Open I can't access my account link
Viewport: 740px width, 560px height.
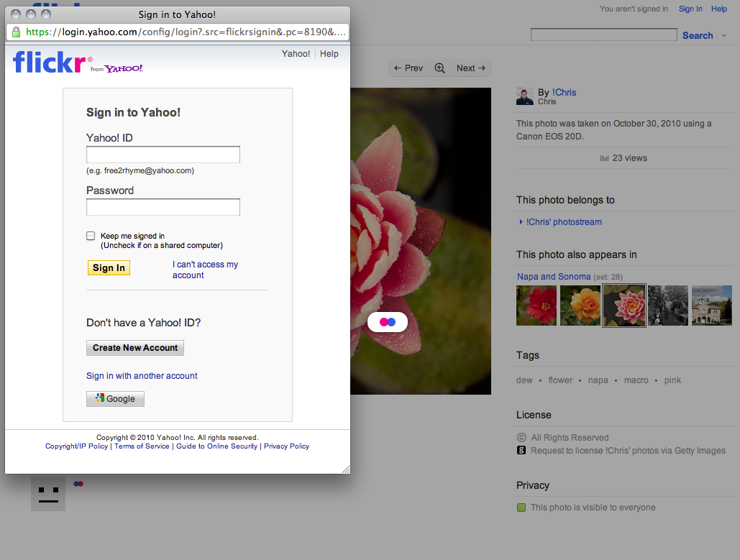[x=205, y=270]
